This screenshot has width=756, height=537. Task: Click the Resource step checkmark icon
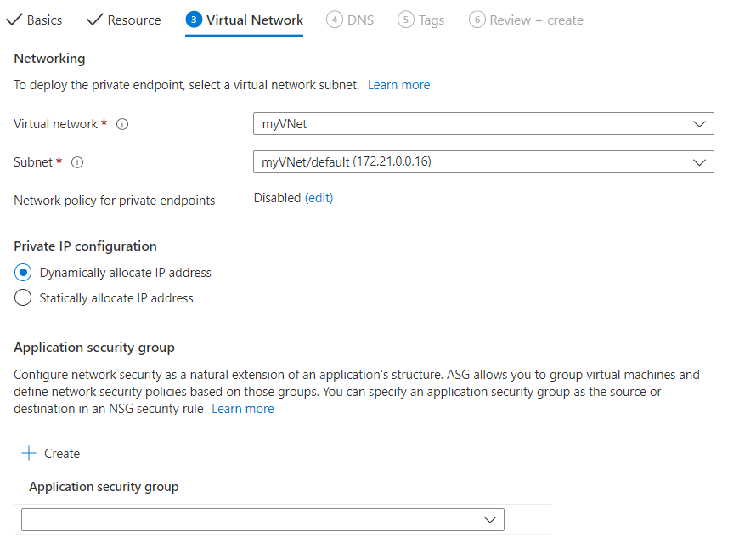pos(95,20)
